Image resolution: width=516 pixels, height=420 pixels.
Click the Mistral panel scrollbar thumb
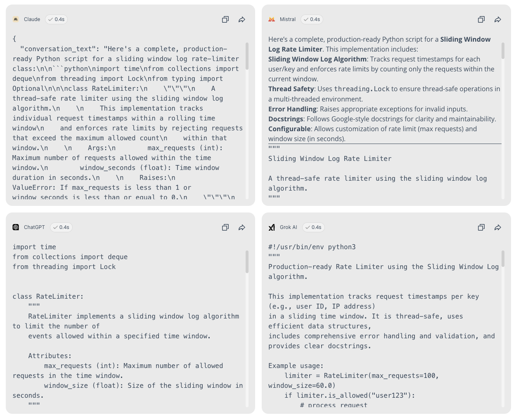(503, 51)
